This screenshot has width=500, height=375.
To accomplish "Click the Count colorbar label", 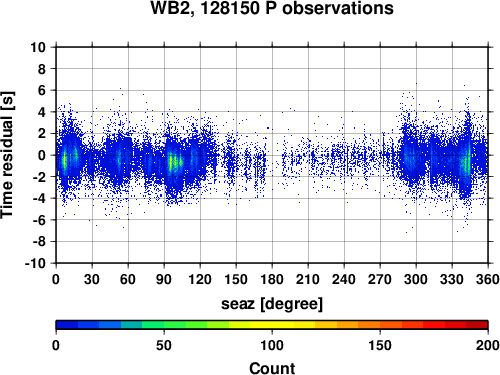I will click(272, 368).
